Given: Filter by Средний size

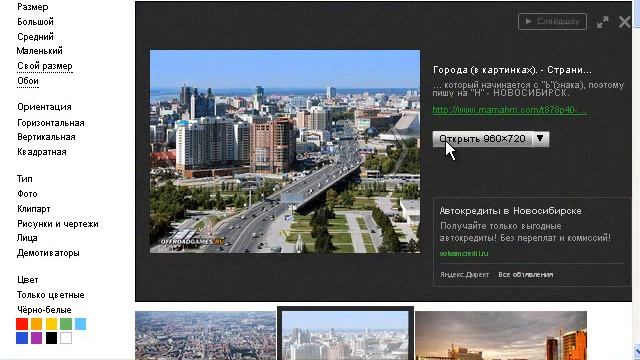Looking at the screenshot, I should coord(35,37).
